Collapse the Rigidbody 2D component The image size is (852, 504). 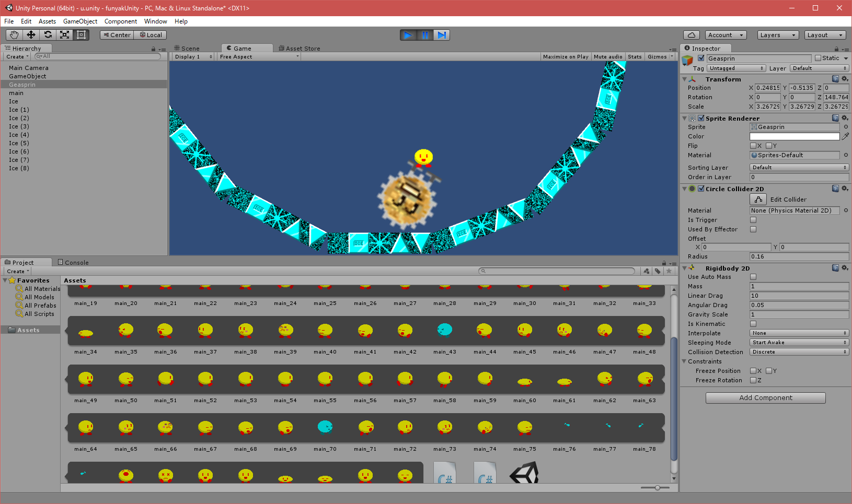coord(684,268)
